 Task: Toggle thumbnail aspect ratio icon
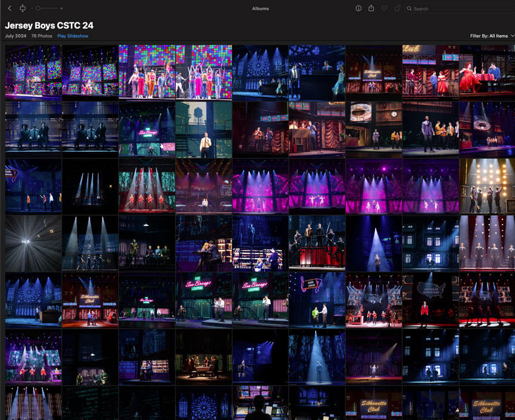(22, 8)
